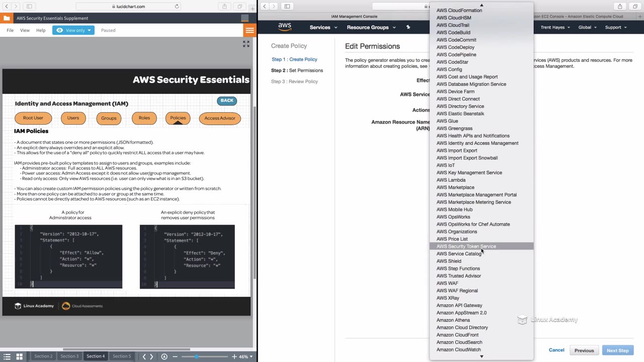Viewport: 644px width, 362px height.
Task: Open the AWS Support menu
Action: pyautogui.click(x=616, y=27)
